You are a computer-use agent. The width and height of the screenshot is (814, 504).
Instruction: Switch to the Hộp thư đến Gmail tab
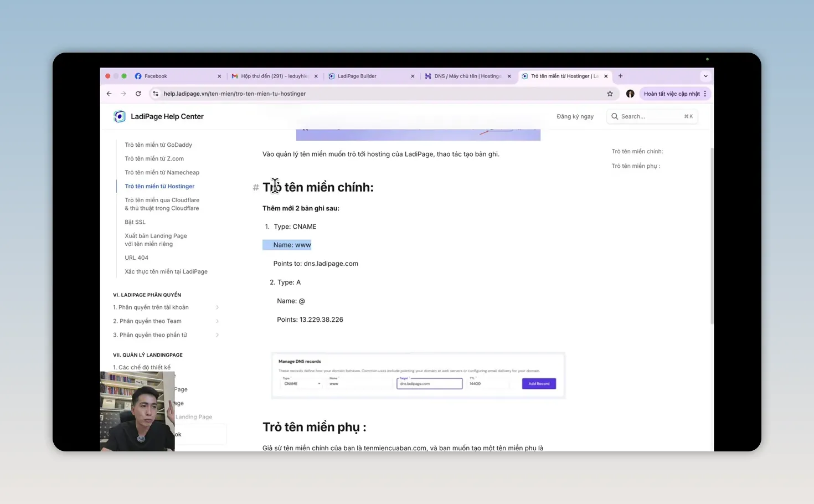pyautogui.click(x=275, y=76)
